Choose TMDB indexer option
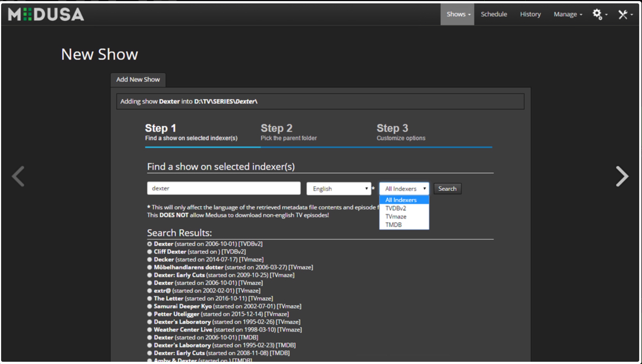Screen dimensions: 642x364 [x=404, y=225]
